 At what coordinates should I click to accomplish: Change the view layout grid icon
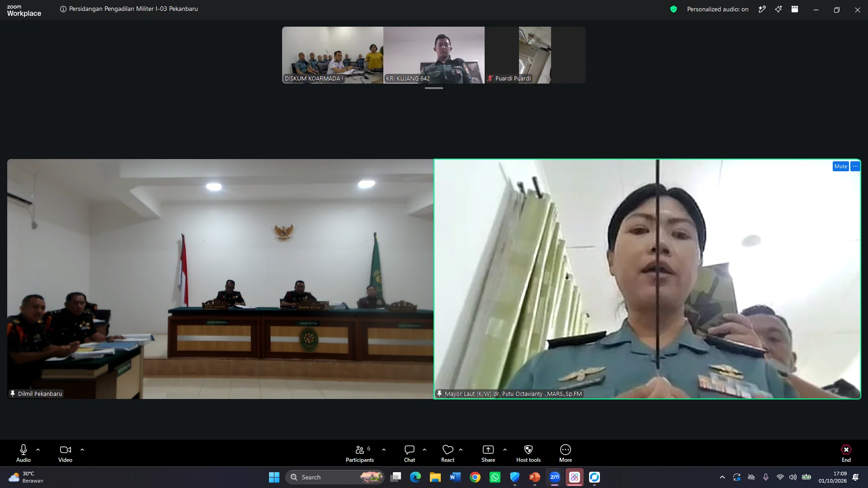pyautogui.click(x=795, y=9)
